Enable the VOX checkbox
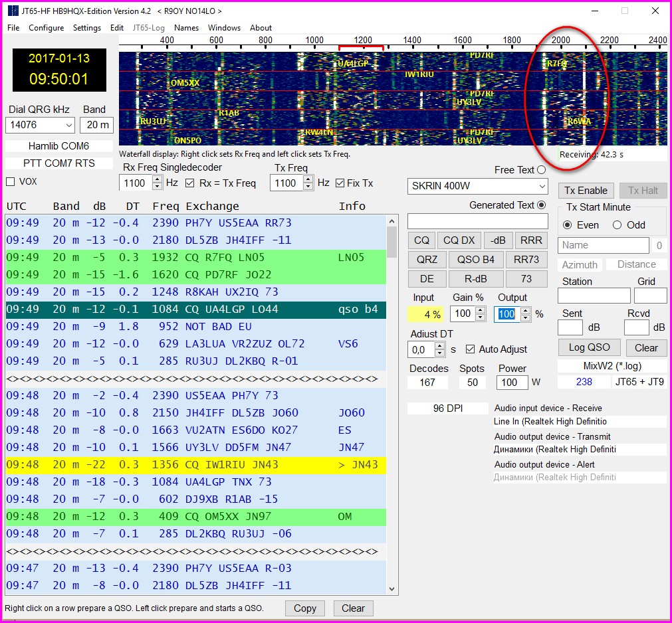This screenshot has height=623, width=672. pyautogui.click(x=10, y=182)
